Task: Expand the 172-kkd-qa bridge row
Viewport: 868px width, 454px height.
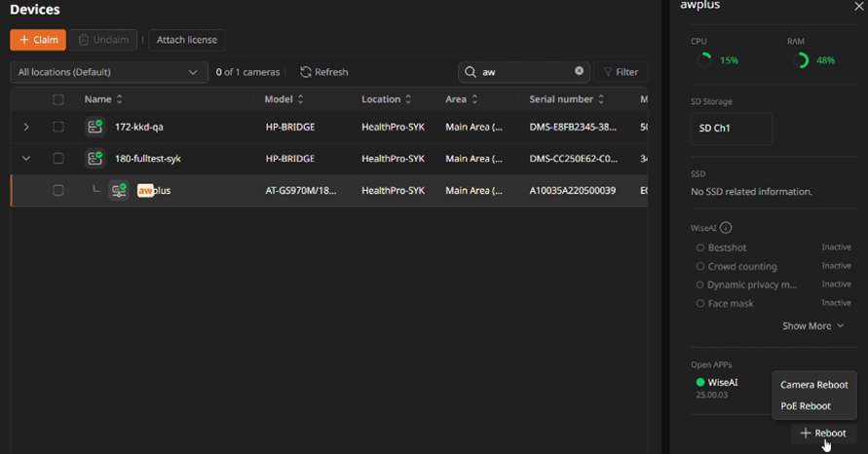Action: point(26,127)
